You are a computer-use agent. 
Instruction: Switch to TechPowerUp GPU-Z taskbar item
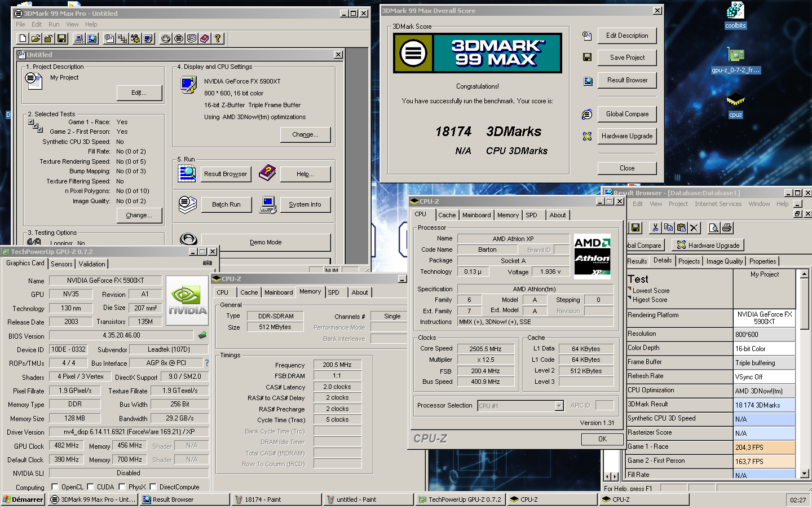pyautogui.click(x=460, y=500)
